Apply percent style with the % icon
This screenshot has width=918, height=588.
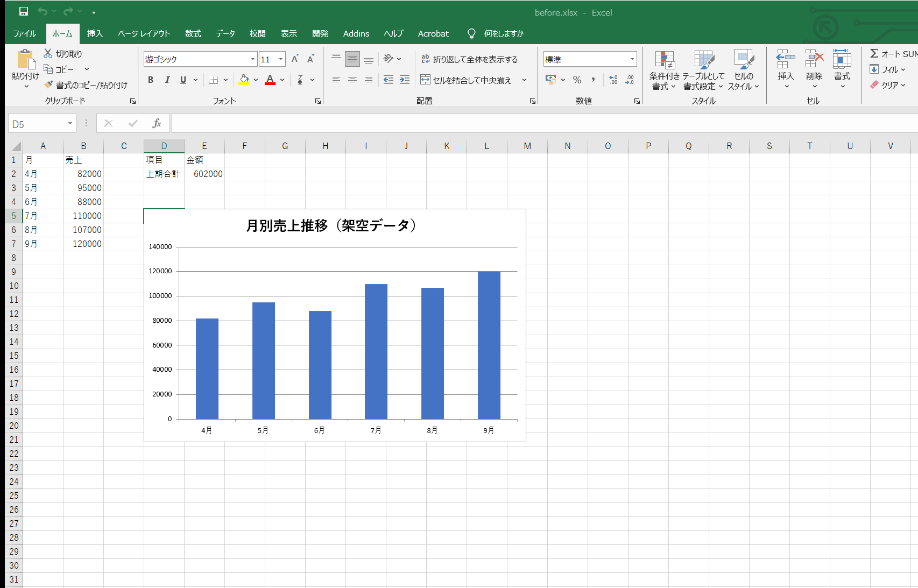(577, 80)
